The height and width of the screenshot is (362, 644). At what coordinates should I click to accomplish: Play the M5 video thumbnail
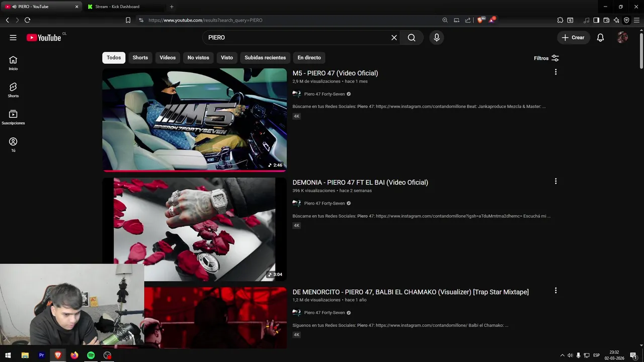click(194, 120)
